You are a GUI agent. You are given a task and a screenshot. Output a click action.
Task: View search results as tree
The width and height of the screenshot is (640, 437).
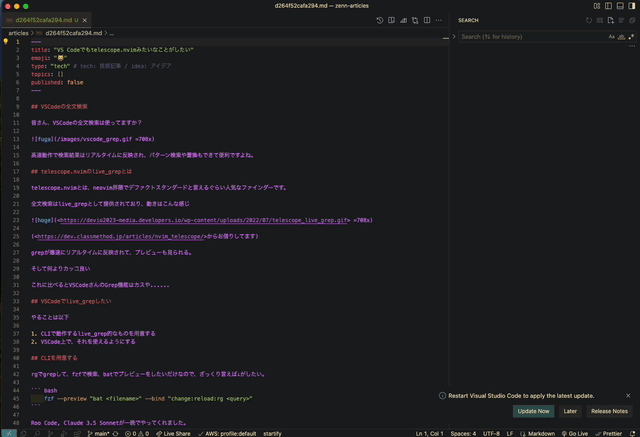[x=621, y=20]
